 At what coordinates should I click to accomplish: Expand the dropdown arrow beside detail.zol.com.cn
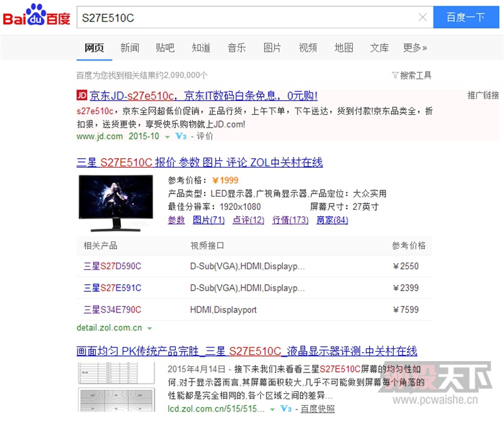(x=149, y=328)
